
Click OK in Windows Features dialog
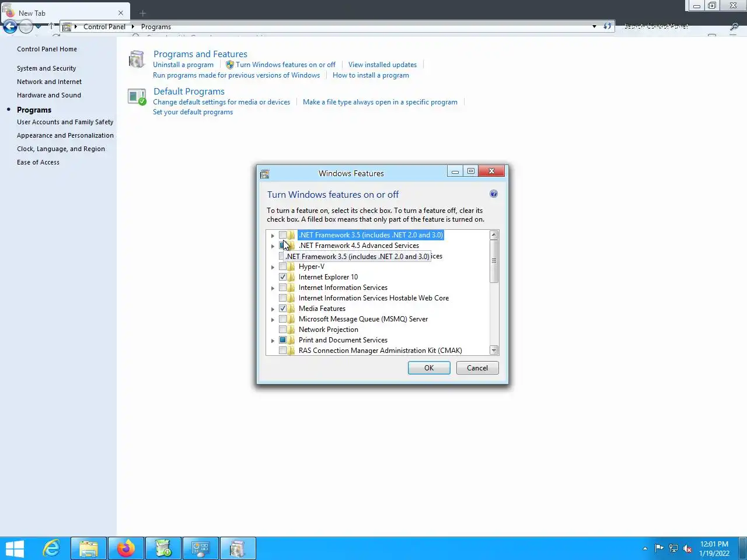429,368
